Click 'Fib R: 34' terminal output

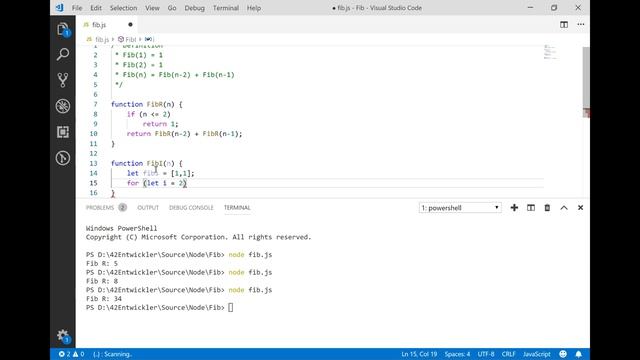[x=104, y=298]
